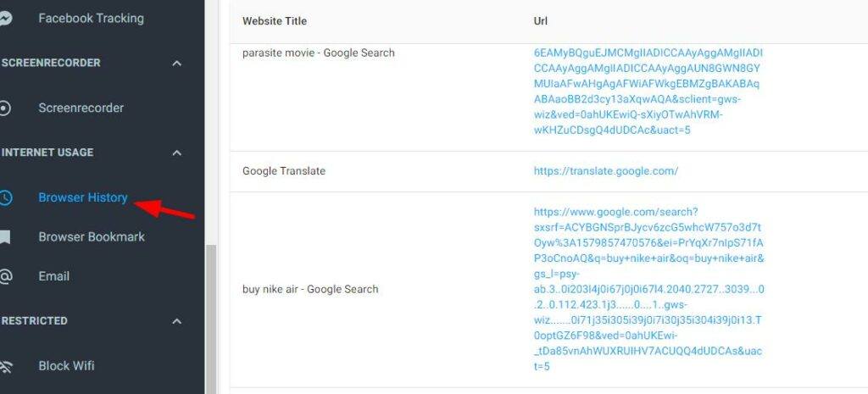Go to Browser Bookmark page
The height and width of the screenshot is (394, 868).
92,237
